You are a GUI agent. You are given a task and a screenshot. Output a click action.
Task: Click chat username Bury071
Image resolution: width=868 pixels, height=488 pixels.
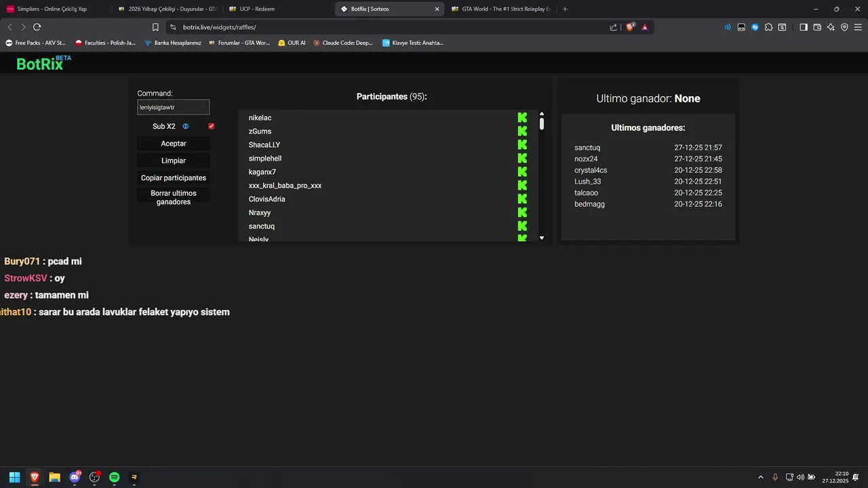(x=22, y=261)
